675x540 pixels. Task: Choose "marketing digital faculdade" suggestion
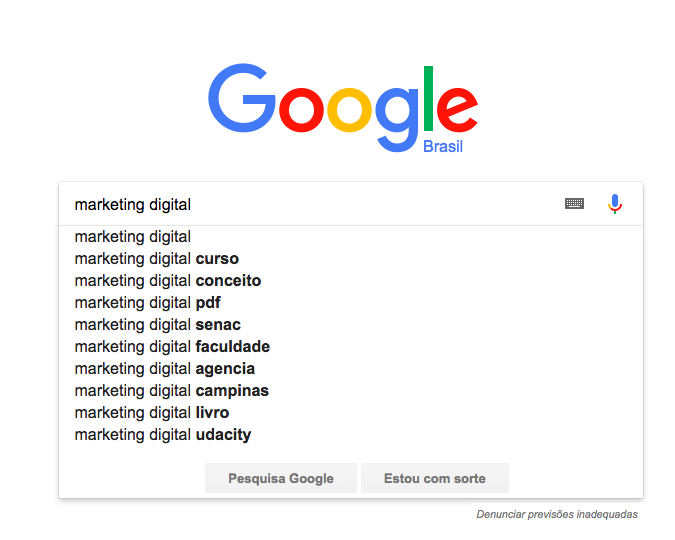point(172,347)
